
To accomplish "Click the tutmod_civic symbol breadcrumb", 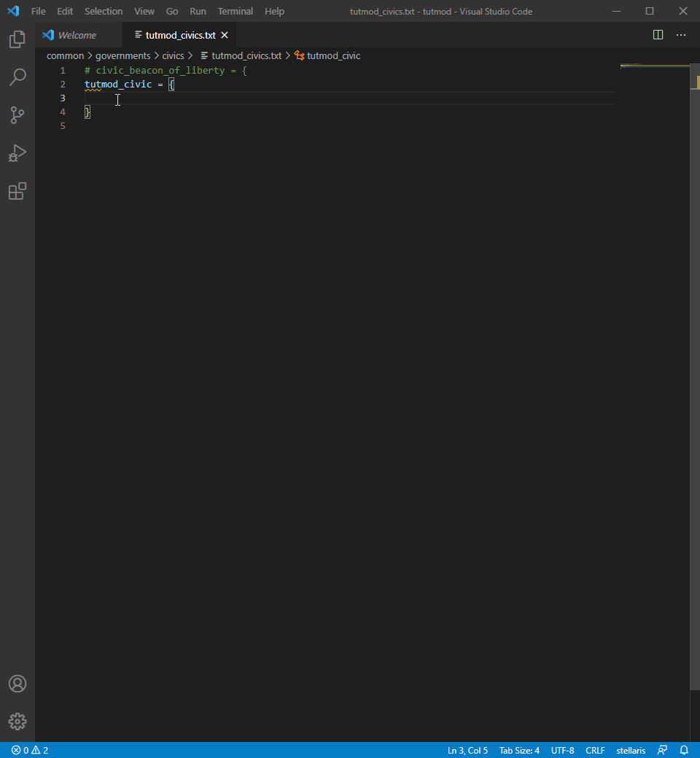I will click(327, 55).
